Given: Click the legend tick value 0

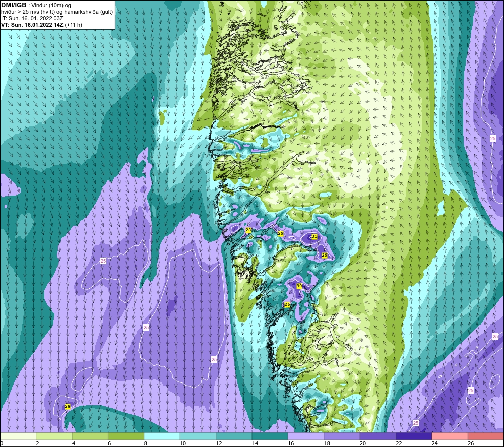Looking at the screenshot, I should [x=2, y=443].
